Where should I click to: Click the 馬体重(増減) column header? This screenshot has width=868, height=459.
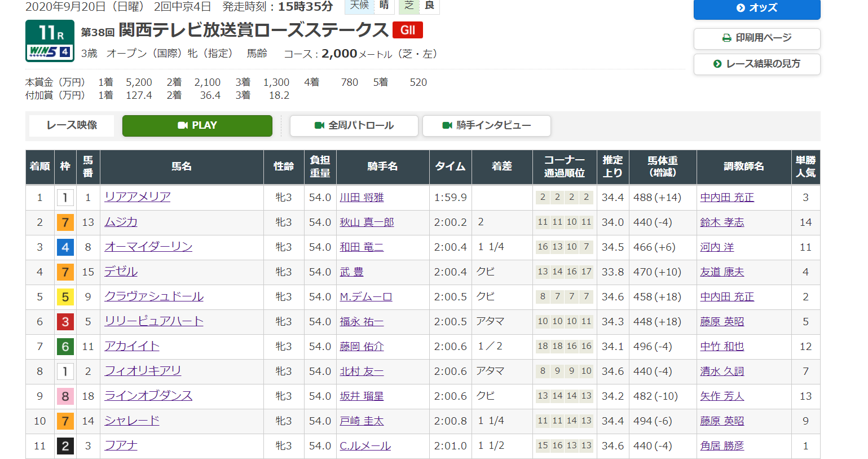[663, 167]
